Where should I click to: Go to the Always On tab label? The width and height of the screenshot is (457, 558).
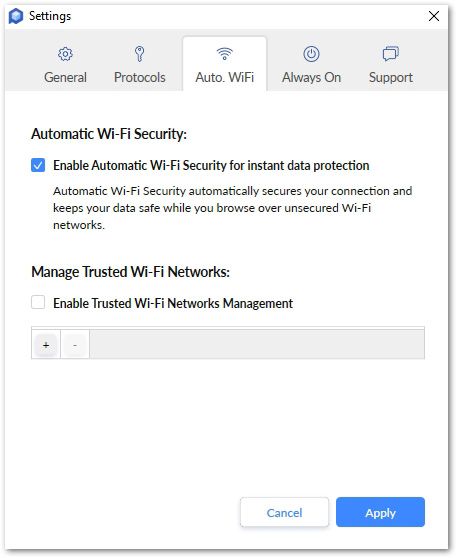(x=311, y=77)
